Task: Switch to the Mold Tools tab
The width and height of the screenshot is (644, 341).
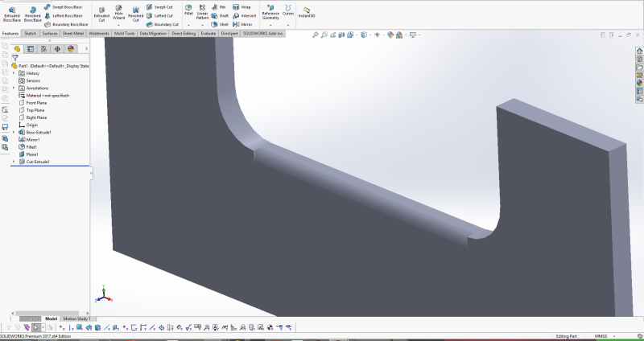Action: point(125,33)
